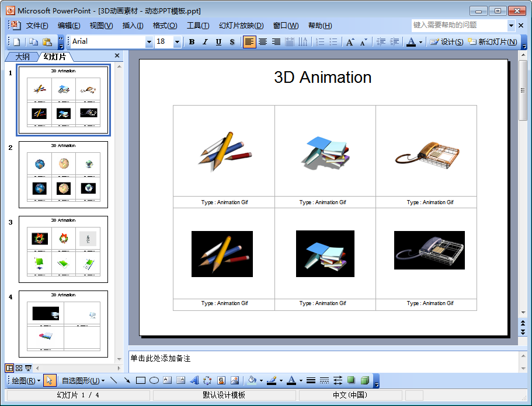Viewport: 532px width, 406px height.
Task: Insert picture from file icon
Action: (235, 380)
